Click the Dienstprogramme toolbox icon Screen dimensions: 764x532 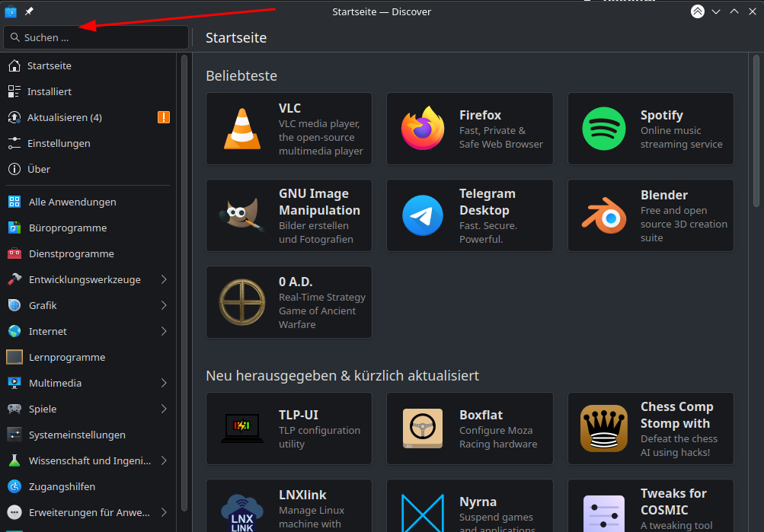14,253
